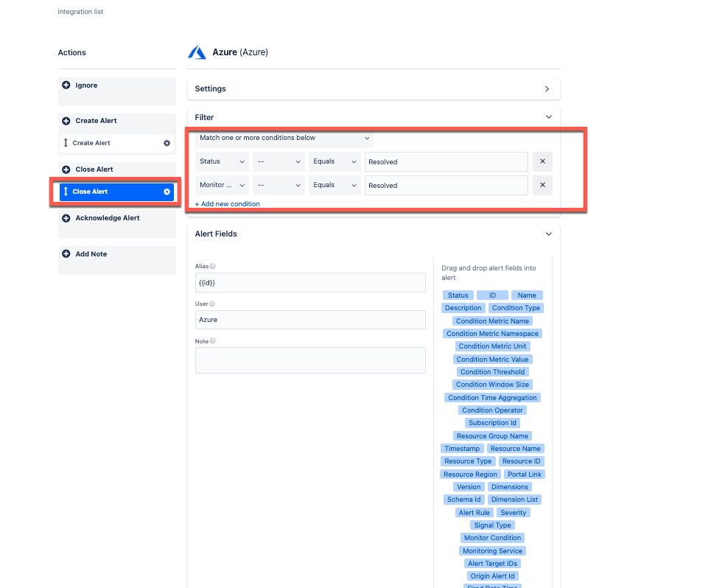The image size is (711, 588).
Task: Select the blue Close Alert rule
Action: [x=116, y=192]
